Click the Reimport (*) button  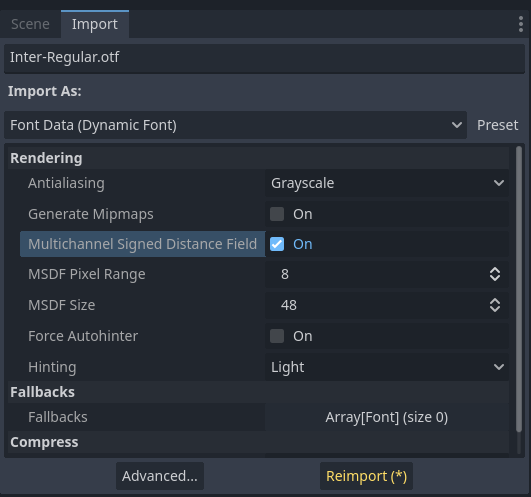pos(366,476)
